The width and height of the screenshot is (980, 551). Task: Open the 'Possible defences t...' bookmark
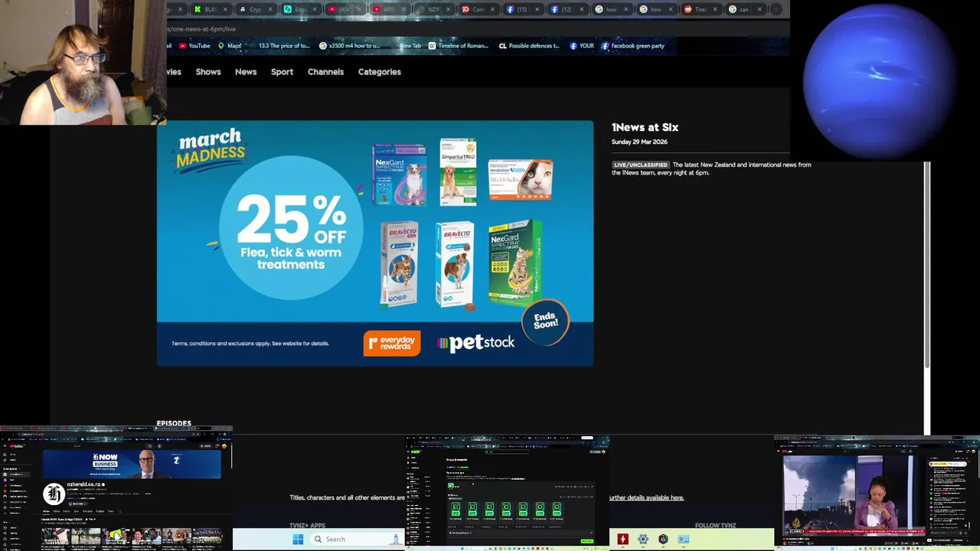pos(529,46)
